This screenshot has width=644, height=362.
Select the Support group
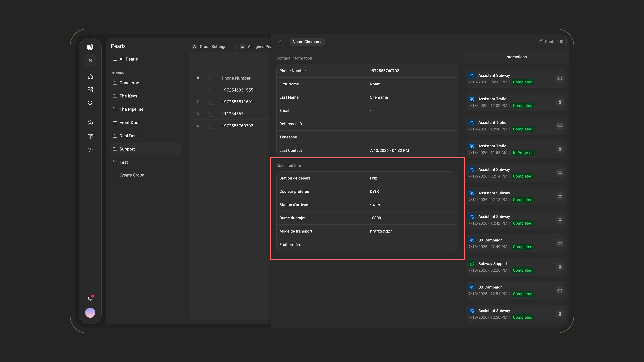tap(145, 149)
